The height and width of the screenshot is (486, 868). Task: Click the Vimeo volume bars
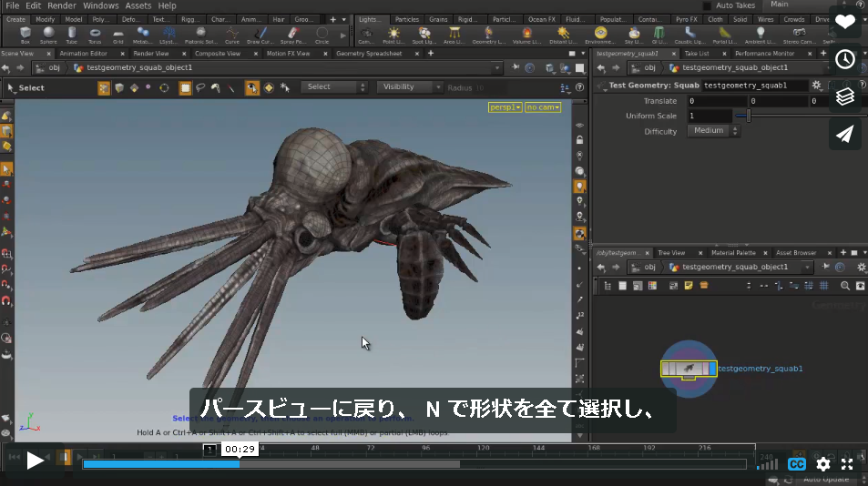click(767, 464)
